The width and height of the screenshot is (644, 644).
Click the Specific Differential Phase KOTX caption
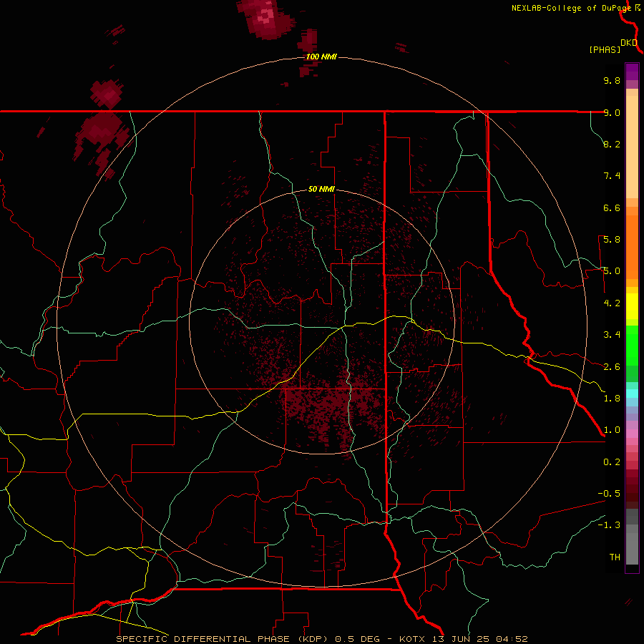pyautogui.click(x=321, y=639)
